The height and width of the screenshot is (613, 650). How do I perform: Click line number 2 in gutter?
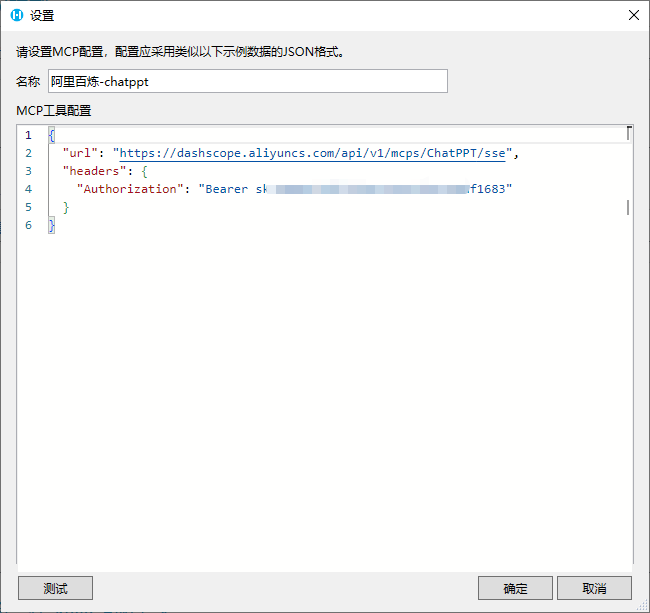click(28, 153)
